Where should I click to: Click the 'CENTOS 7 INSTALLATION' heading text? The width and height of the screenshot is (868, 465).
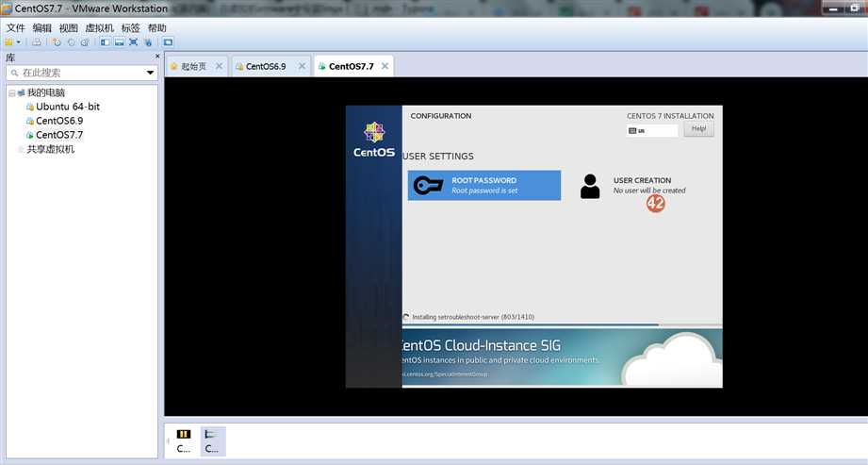click(670, 116)
